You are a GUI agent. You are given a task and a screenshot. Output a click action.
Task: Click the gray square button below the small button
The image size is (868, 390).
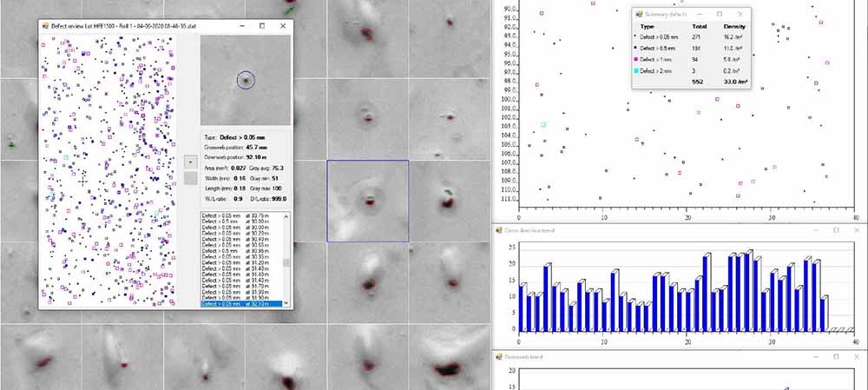coord(190,178)
